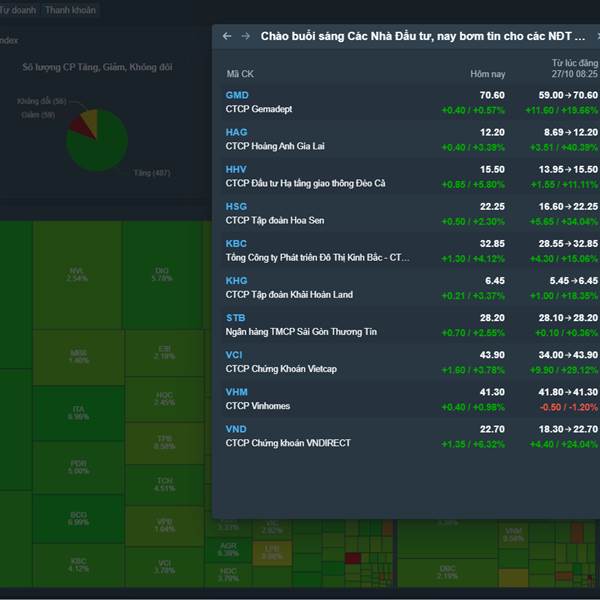
Task: Open the HAG stock ticker link
Action: (236, 132)
